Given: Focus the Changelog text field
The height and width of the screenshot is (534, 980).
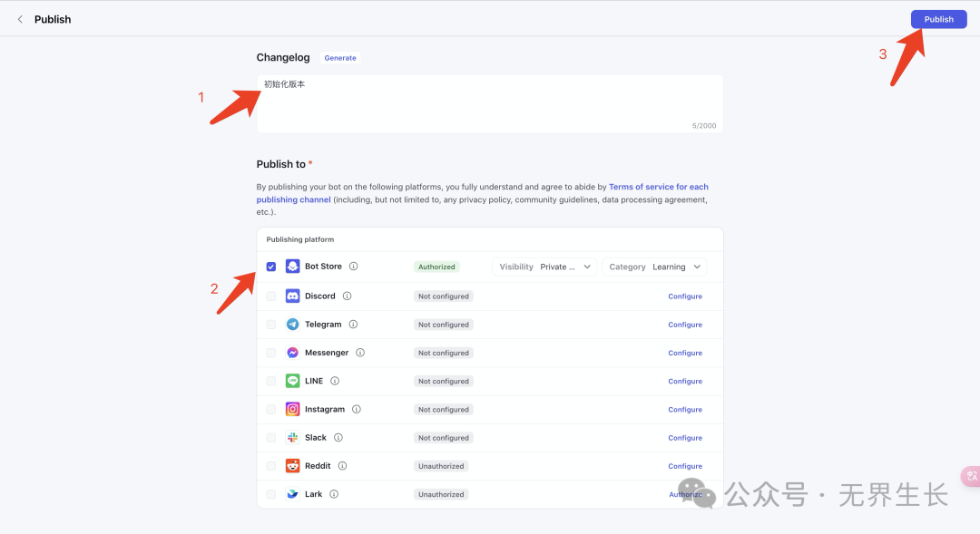Looking at the screenshot, I should (x=489, y=103).
